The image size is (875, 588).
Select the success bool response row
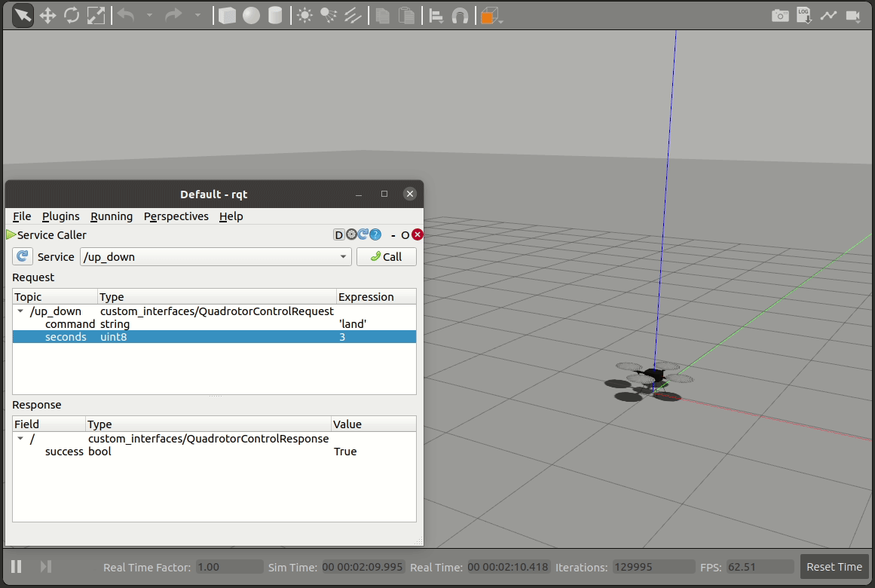click(214, 452)
